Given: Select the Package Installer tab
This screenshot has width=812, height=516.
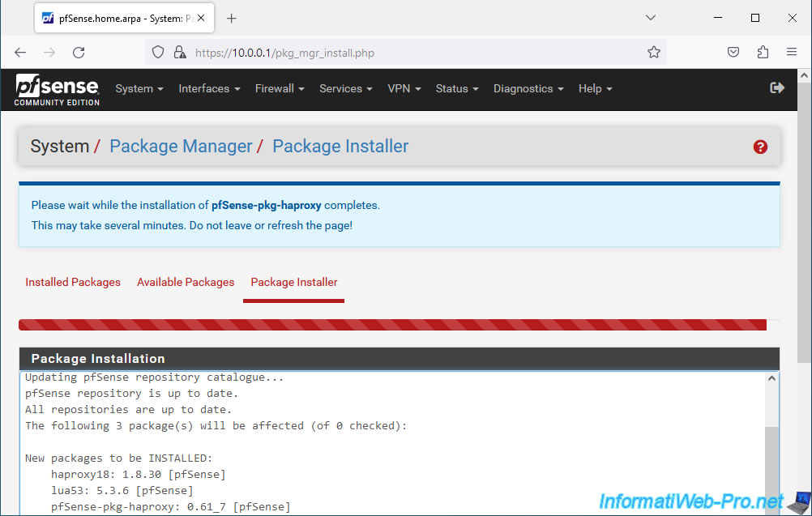Looking at the screenshot, I should click(293, 282).
